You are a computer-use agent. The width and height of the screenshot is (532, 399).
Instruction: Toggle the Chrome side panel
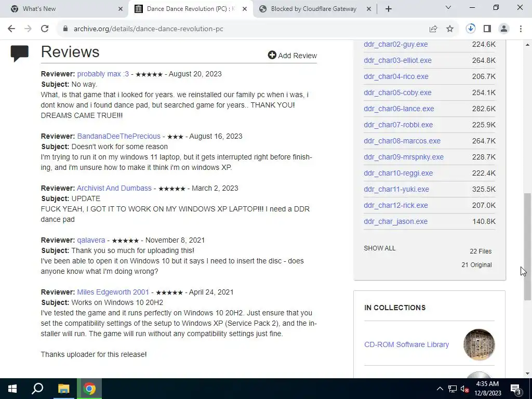[x=487, y=29]
